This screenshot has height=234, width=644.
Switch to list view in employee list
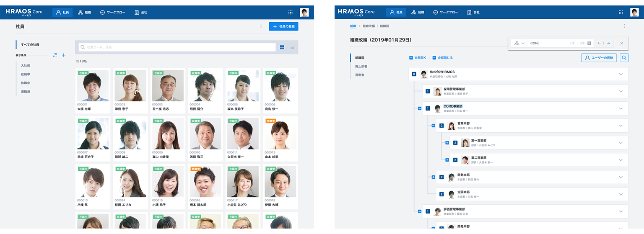pyautogui.click(x=292, y=47)
